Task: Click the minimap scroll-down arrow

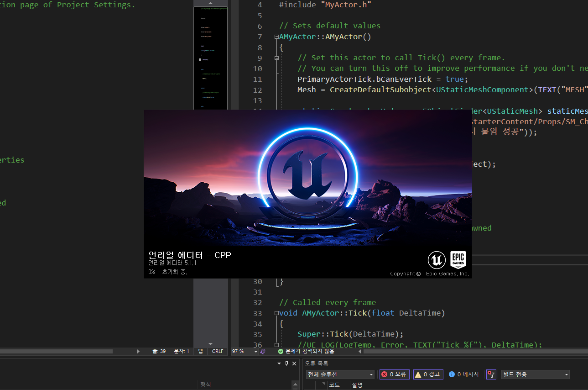Action: [210, 344]
